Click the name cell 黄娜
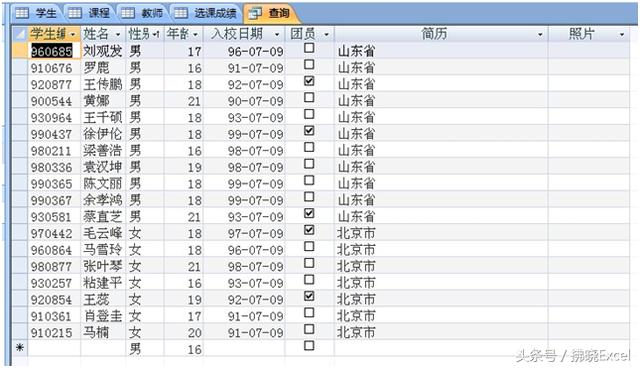Image resolution: width=640 pixels, height=368 pixels. point(103,101)
